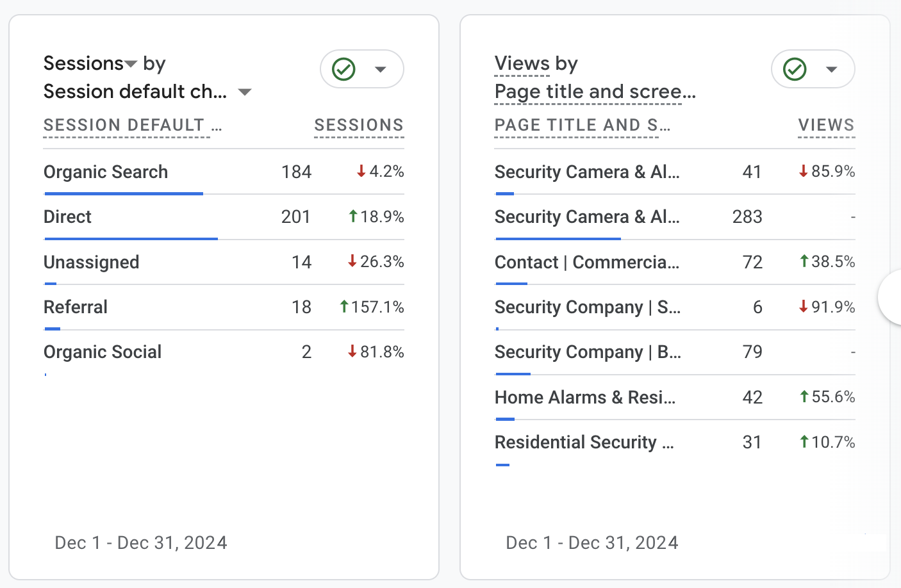Click the PAGE TITLE AND S… column header
901x588 pixels.
click(x=582, y=126)
